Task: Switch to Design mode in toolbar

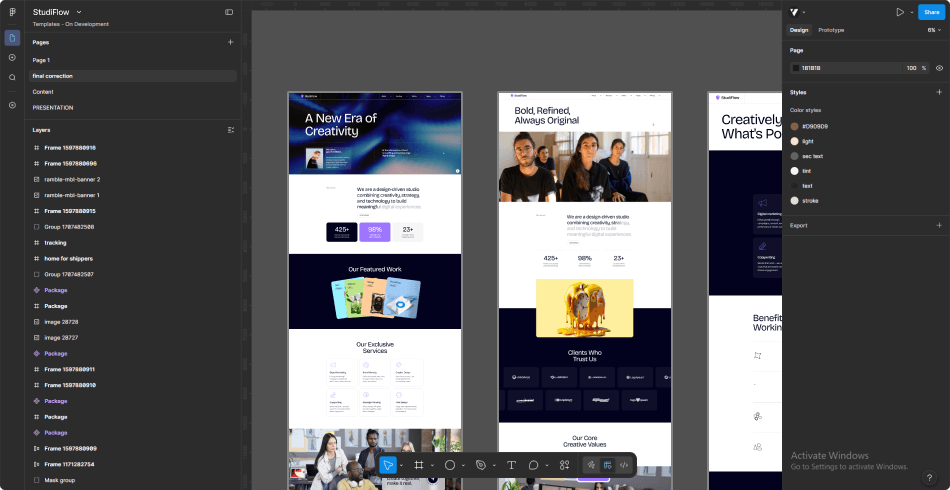Action: click(x=607, y=465)
